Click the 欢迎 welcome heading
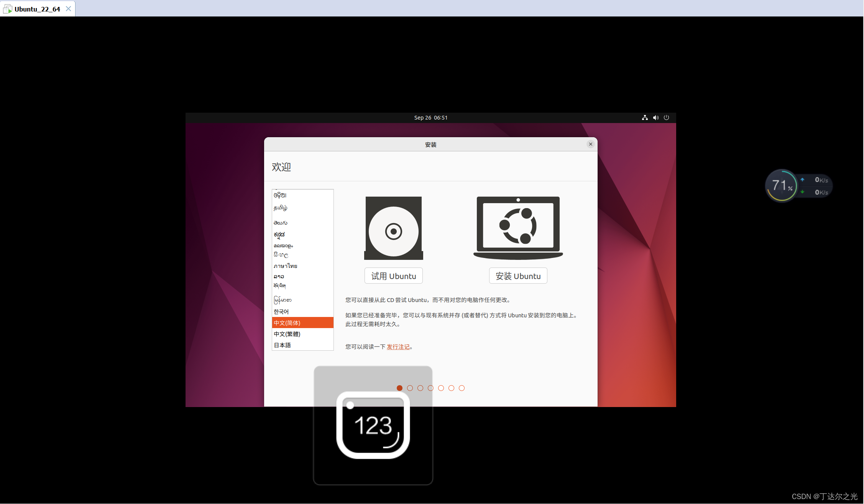The height and width of the screenshot is (504, 864). pyautogui.click(x=281, y=167)
